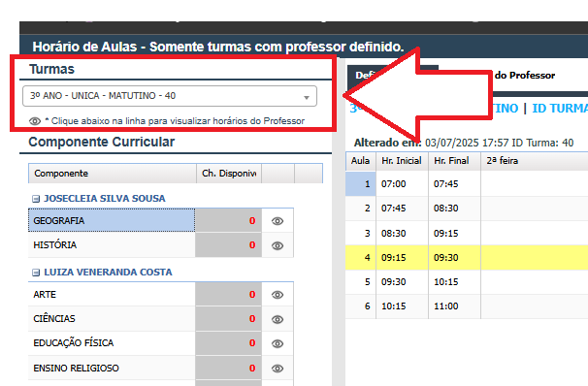Click the 2ª feira column header
Viewport: 588px width, 386px height.
[x=535, y=161]
